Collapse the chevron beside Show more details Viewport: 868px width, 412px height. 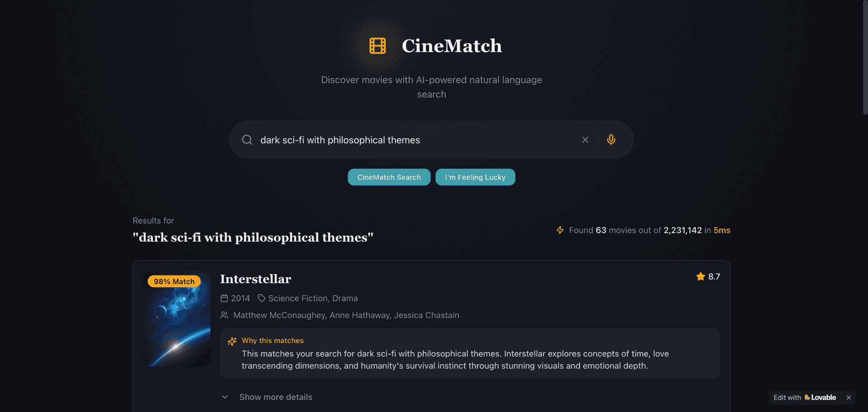(x=225, y=397)
